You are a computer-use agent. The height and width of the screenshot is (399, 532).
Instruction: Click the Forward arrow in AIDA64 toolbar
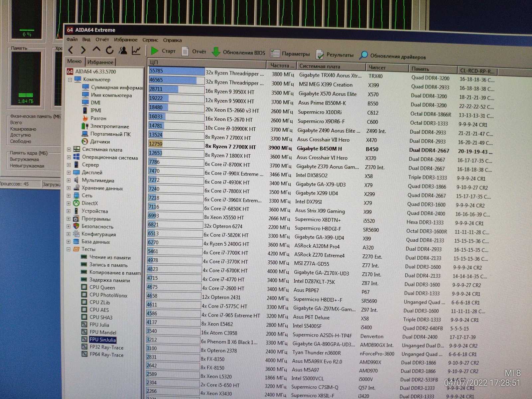(83, 50)
